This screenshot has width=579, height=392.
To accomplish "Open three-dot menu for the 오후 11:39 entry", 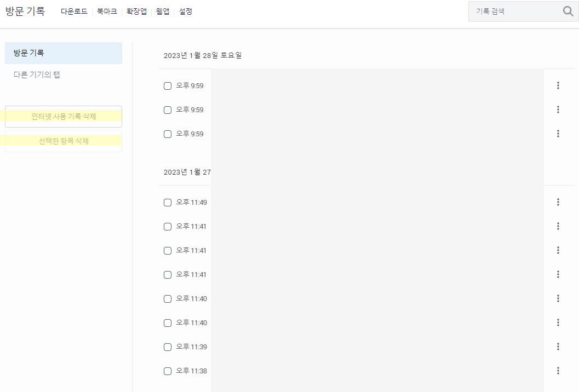I will 558,346.
